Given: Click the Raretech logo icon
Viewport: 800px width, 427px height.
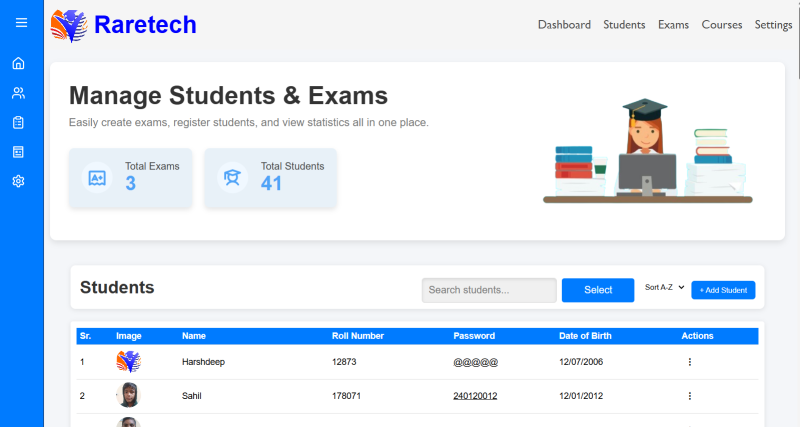Looking at the screenshot, I should pyautogui.click(x=69, y=25).
